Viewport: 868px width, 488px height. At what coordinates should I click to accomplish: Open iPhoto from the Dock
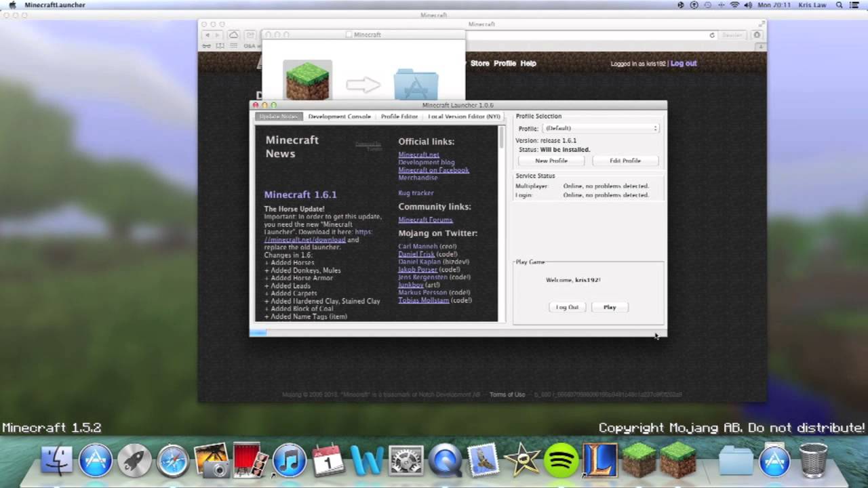[211, 460]
